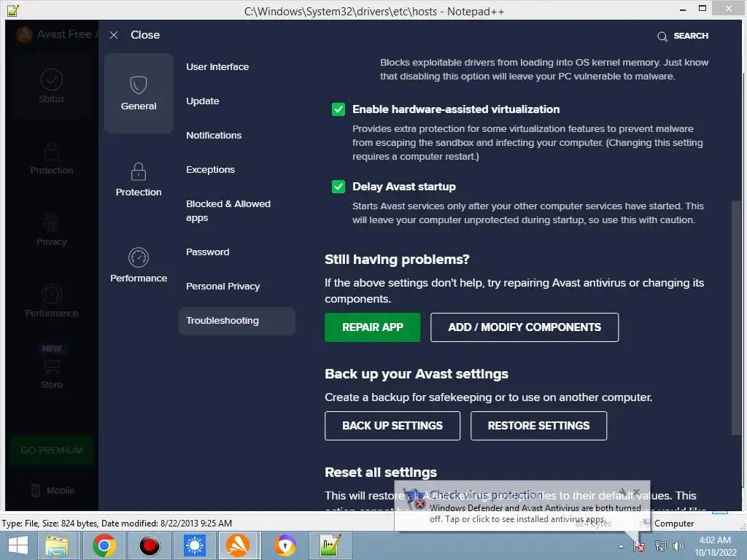The image size is (747, 560).
Task: Close the virus protection notification popup
Action: coord(636,492)
